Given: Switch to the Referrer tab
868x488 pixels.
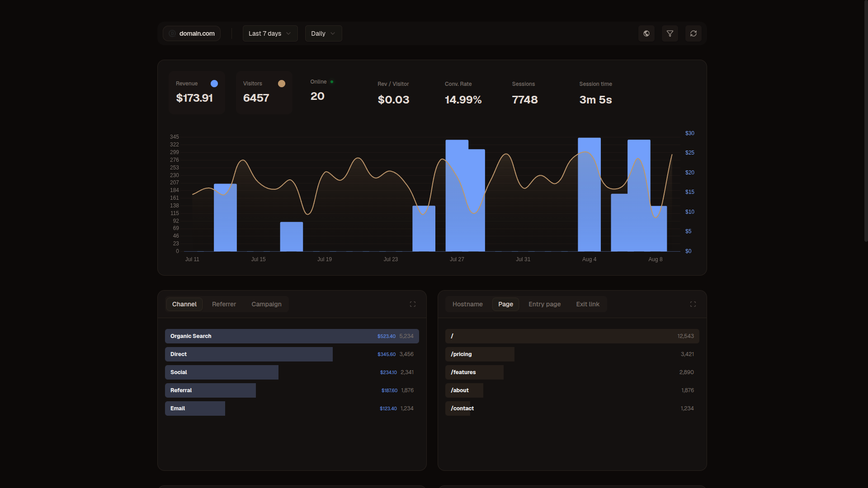Looking at the screenshot, I should pos(224,304).
